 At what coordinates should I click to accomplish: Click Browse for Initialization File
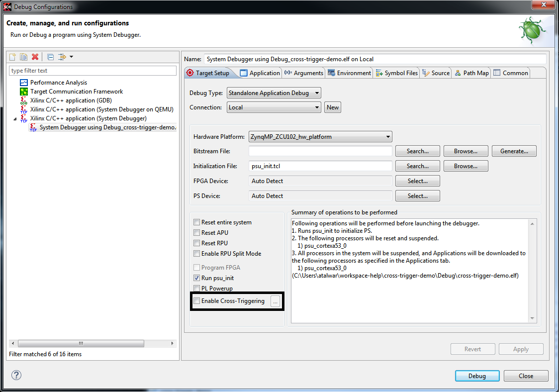pos(466,166)
